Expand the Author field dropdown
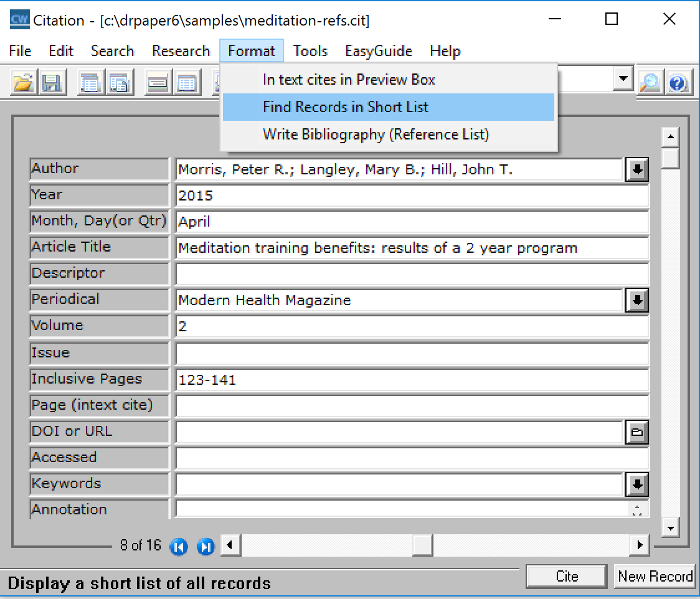 pos(636,169)
